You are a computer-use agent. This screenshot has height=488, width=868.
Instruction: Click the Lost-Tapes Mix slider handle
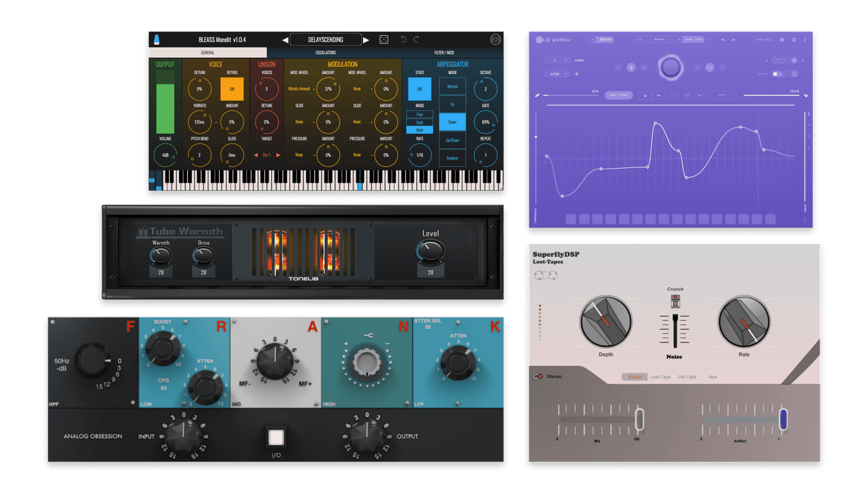[x=640, y=419]
